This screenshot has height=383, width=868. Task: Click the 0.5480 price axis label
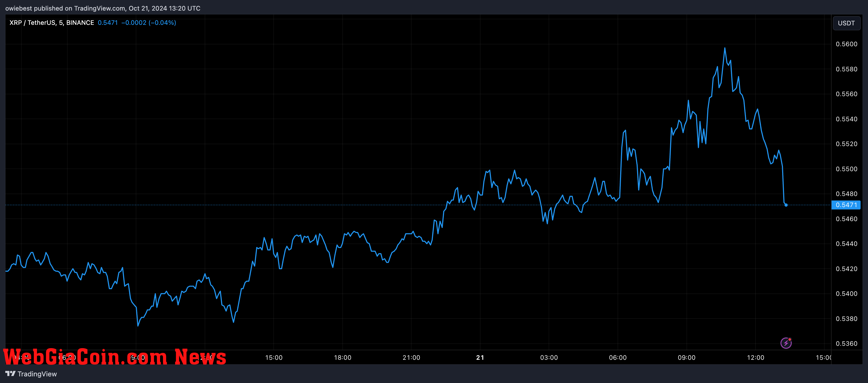[846, 194]
